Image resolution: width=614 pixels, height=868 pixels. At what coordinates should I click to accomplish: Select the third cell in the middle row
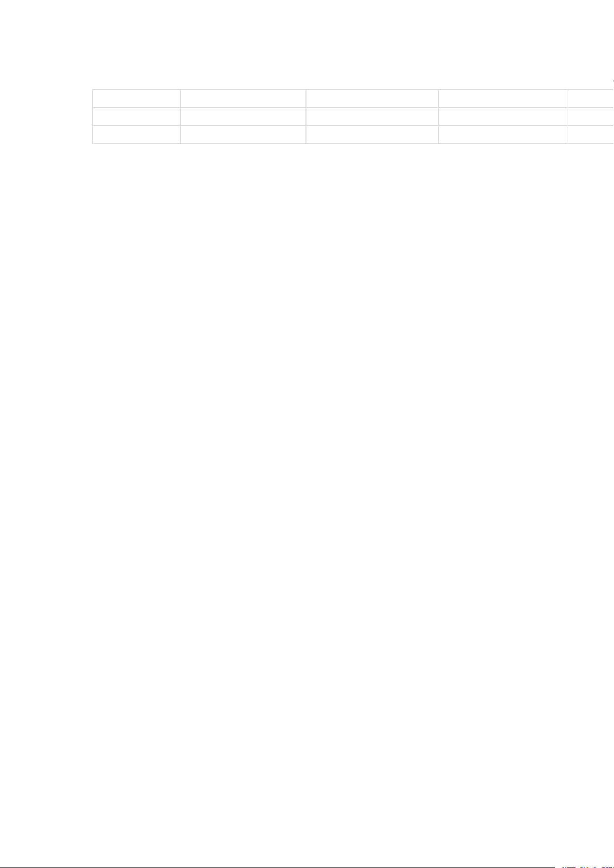point(372,116)
